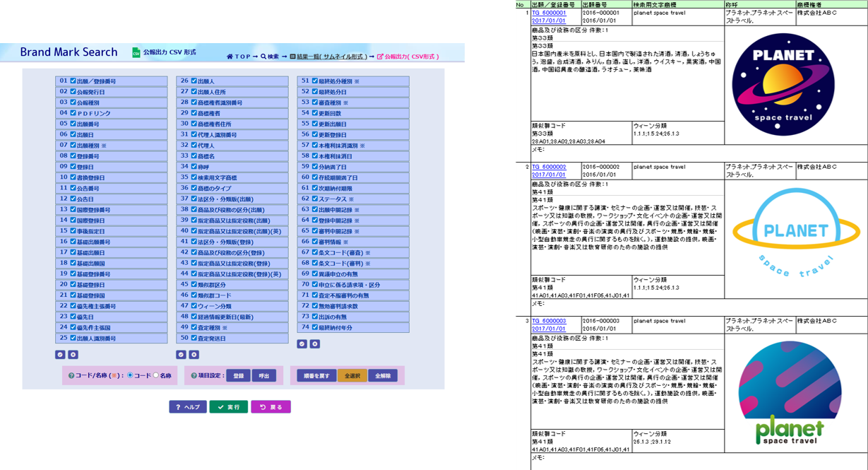Screen dimensions: 868x470
Task: Open link TG 6000002
Action: coord(549,168)
